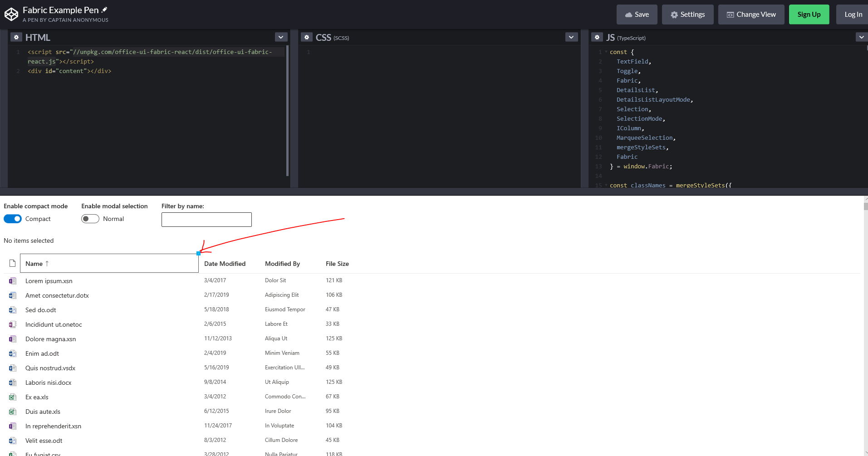Click the Eiusmod Tempor cell

click(285, 309)
